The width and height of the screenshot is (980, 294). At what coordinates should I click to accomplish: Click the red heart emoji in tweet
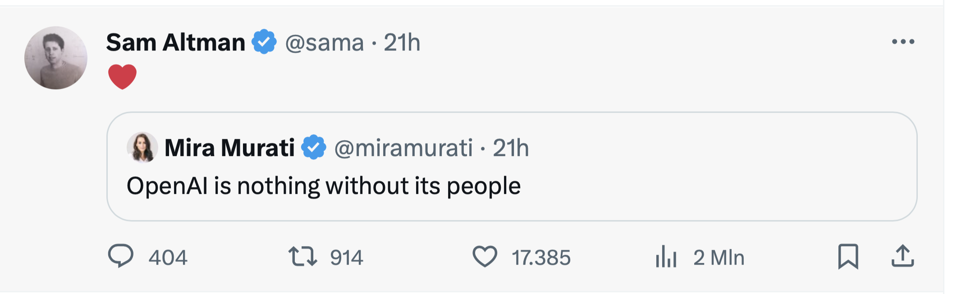pos(122,77)
